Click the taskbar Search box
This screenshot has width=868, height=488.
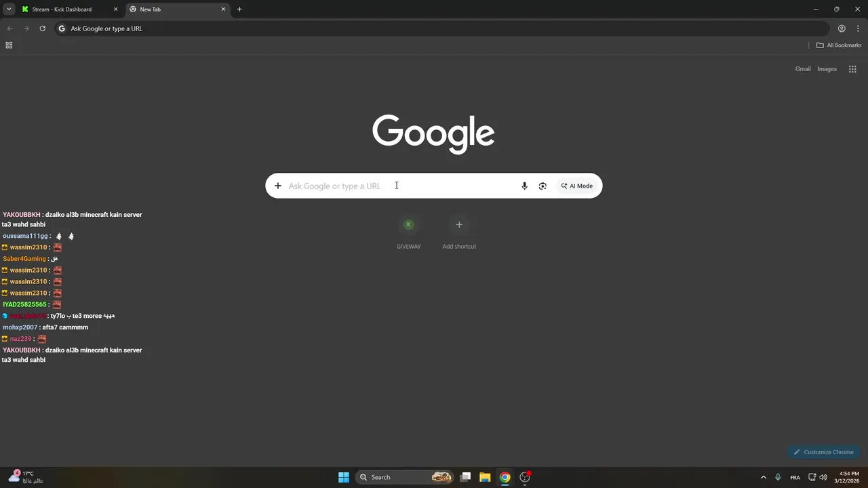click(405, 477)
